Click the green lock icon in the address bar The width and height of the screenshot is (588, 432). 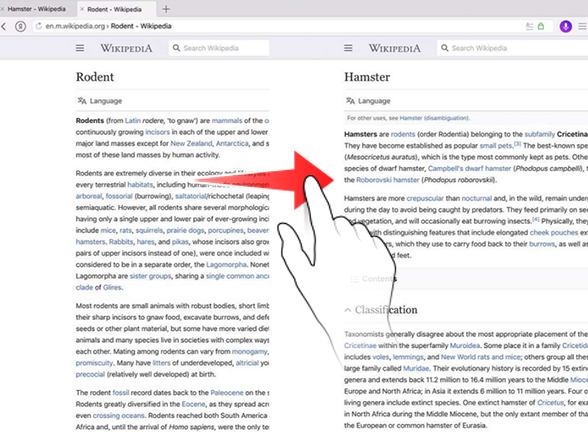(x=541, y=26)
